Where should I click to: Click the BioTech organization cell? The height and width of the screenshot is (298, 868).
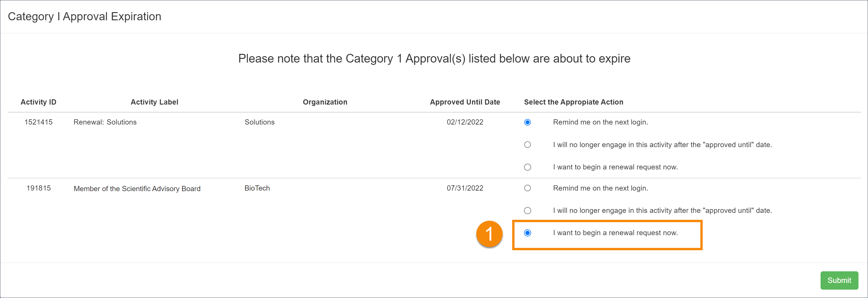coord(257,188)
